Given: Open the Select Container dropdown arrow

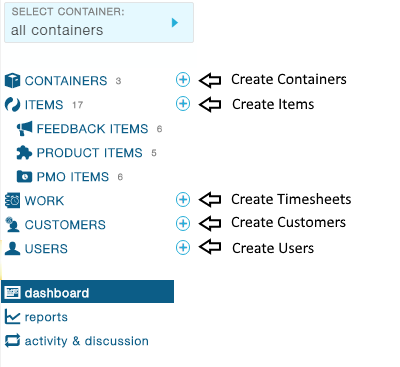Looking at the screenshot, I should coord(175,23).
